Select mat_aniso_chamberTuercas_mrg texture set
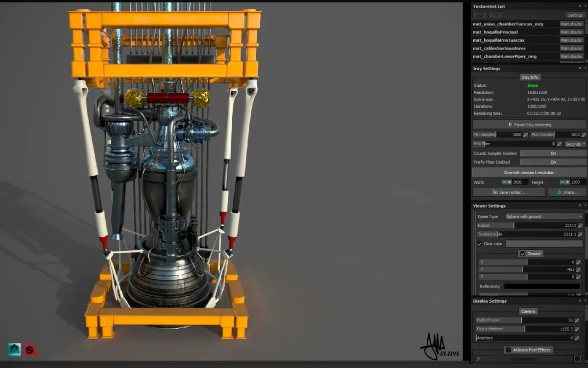This screenshot has height=368, width=588. pos(508,24)
